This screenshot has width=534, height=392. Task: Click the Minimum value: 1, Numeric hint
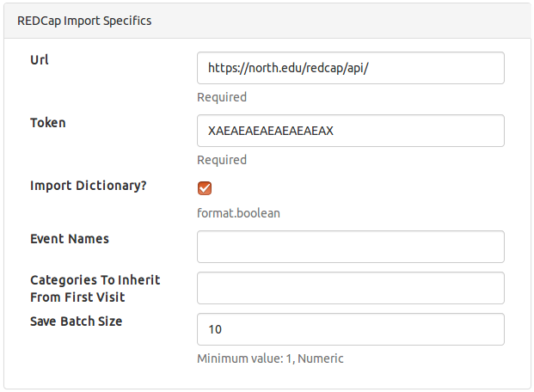pyautogui.click(x=270, y=358)
